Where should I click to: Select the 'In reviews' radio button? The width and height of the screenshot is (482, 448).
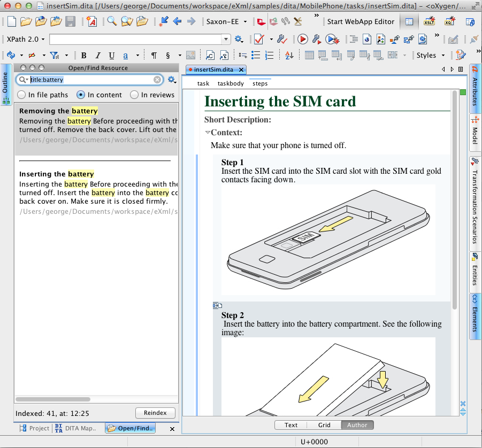[x=134, y=95]
